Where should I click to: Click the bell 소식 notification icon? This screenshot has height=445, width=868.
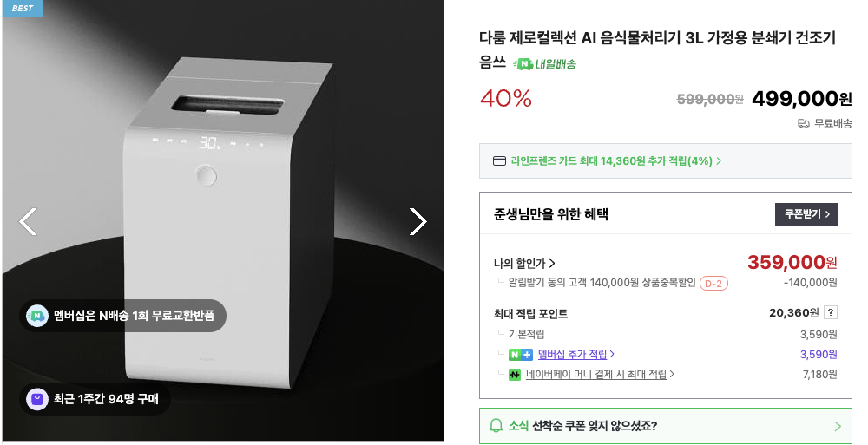point(496,426)
